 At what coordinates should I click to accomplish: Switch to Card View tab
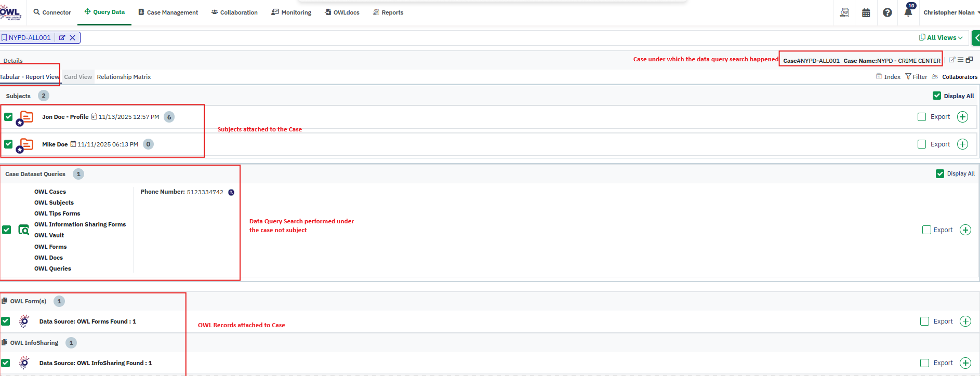pos(78,77)
